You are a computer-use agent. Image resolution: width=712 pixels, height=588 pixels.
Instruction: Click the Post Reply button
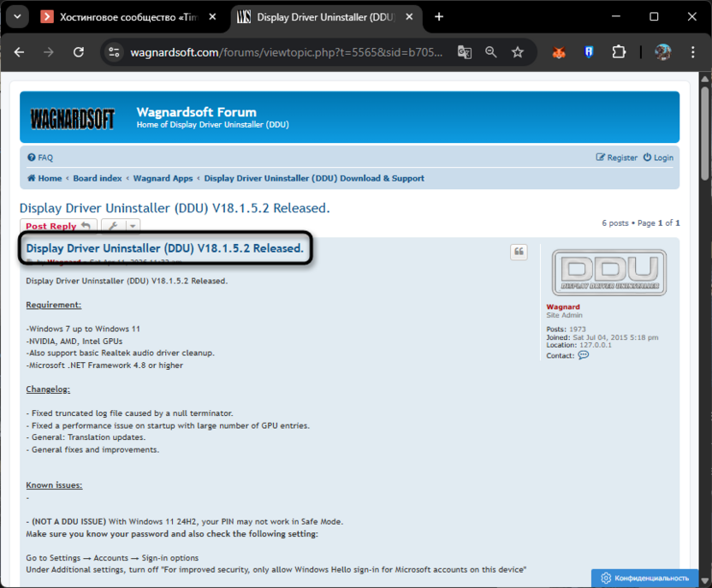coord(58,226)
